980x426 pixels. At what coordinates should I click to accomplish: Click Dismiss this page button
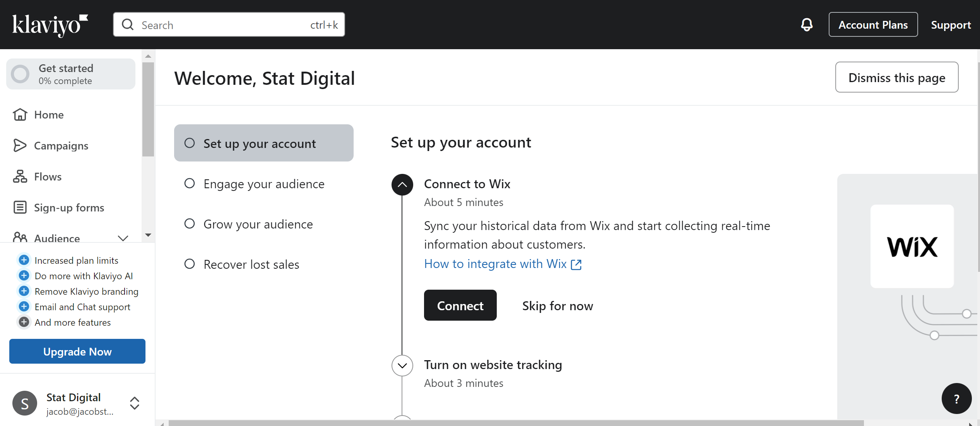click(896, 77)
